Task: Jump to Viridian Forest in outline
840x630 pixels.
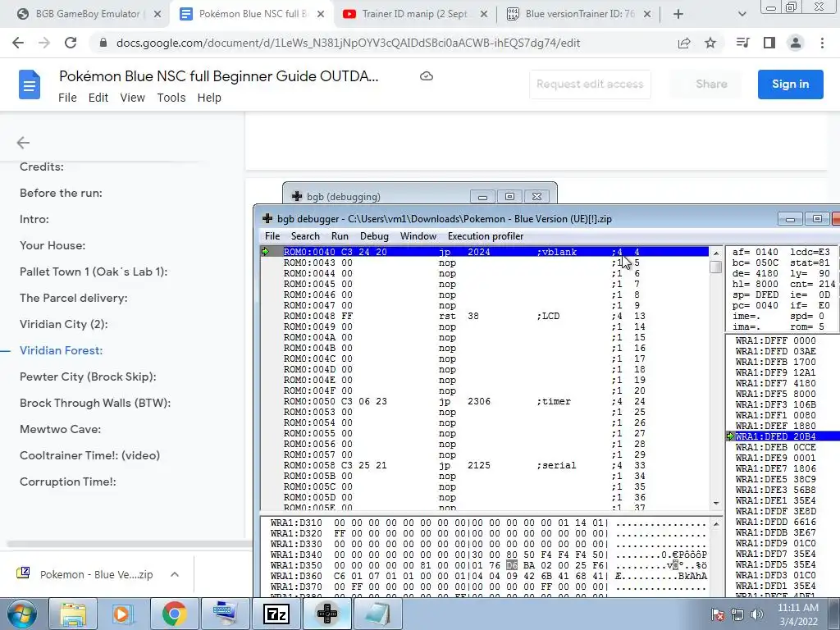Action: (x=61, y=350)
